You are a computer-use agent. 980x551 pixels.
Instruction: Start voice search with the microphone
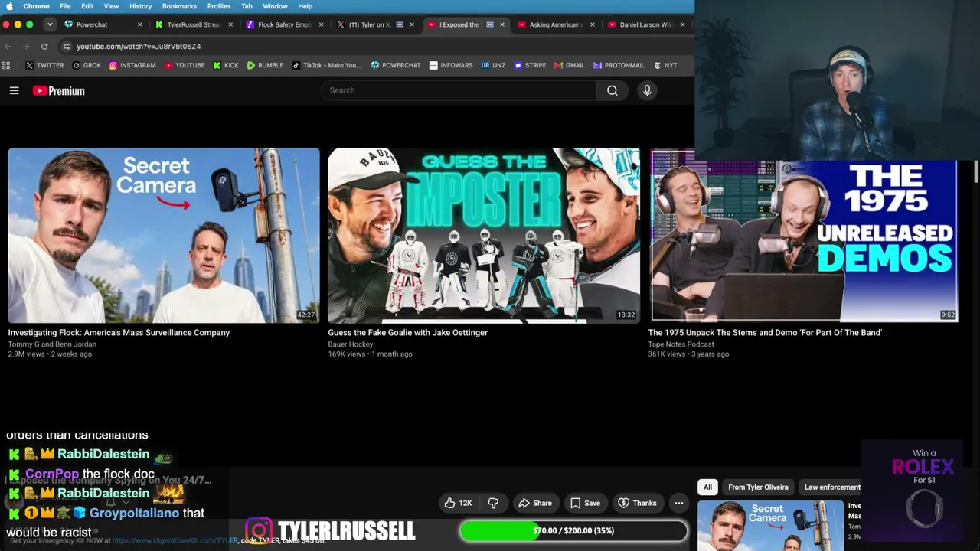click(x=647, y=90)
